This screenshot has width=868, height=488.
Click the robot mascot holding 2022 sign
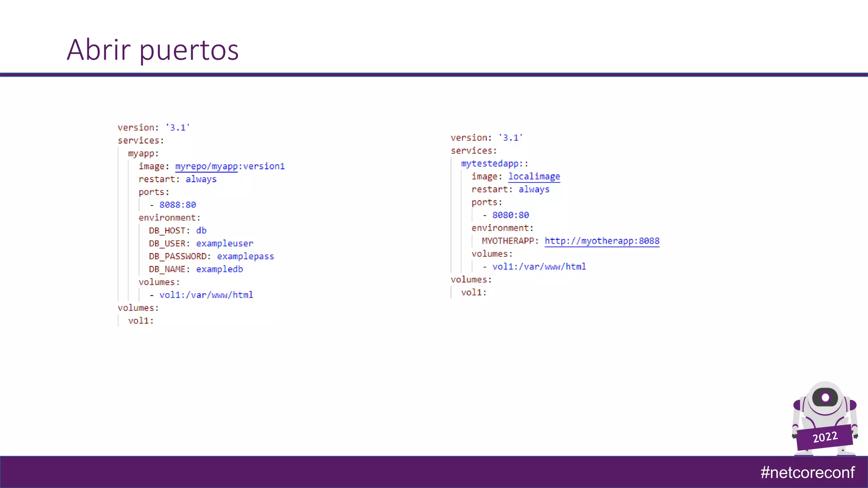coord(825,419)
